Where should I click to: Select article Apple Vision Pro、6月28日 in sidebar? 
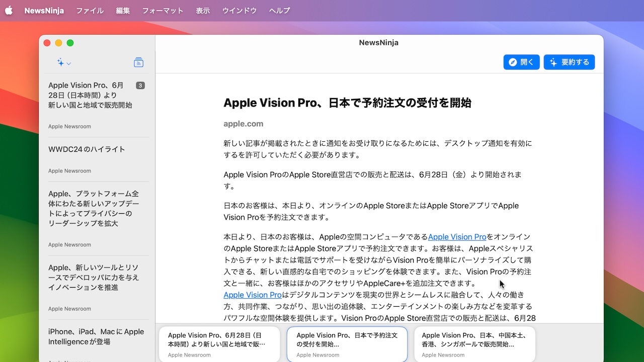99,105
